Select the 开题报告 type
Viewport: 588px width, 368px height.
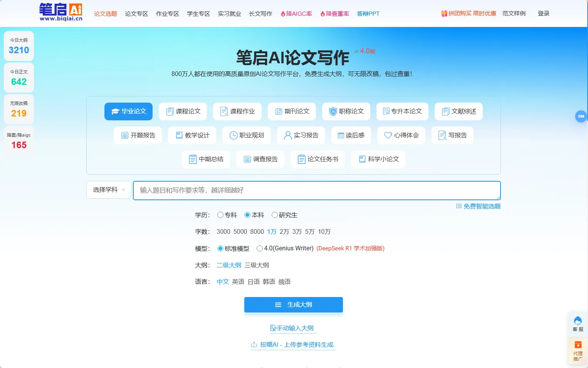[x=138, y=135]
